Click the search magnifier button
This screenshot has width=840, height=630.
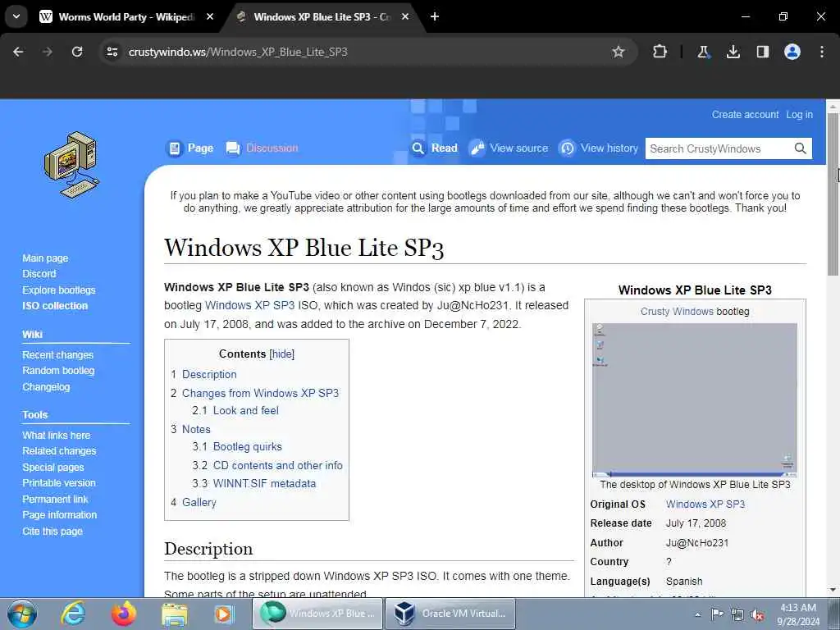(801, 148)
